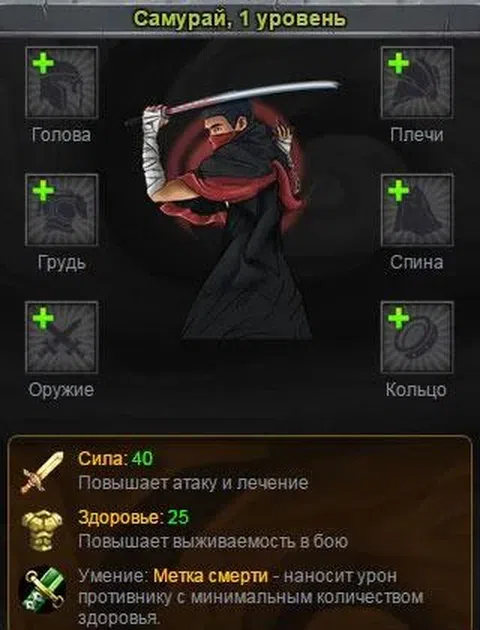The width and height of the screenshot is (480, 630).
Task: Click the Метка смерти skill name
Action: pyautogui.click(x=210, y=576)
